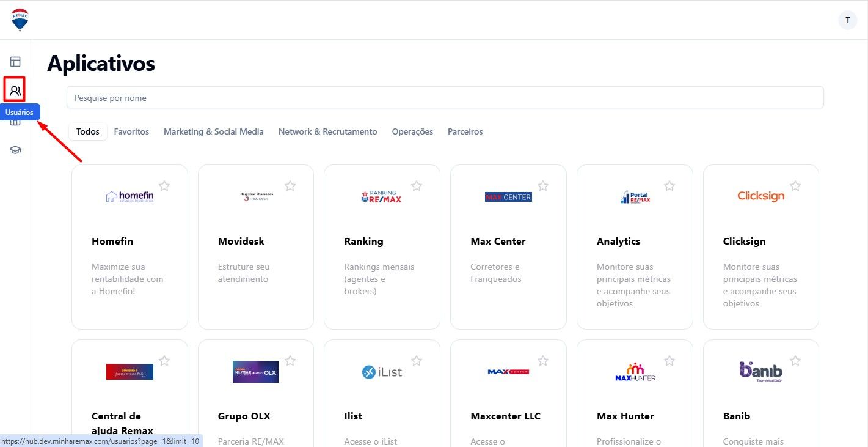Favorite the Ranking app with its star

click(x=417, y=186)
